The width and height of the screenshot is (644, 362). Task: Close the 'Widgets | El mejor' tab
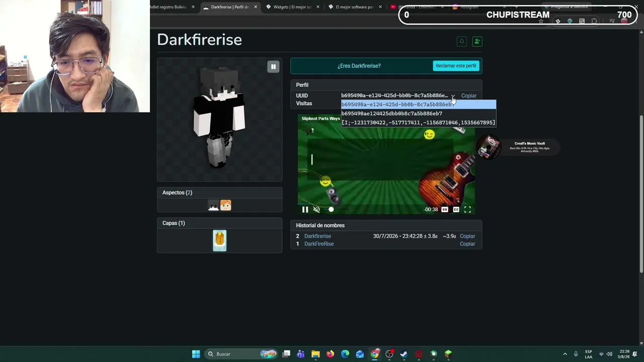(x=318, y=7)
